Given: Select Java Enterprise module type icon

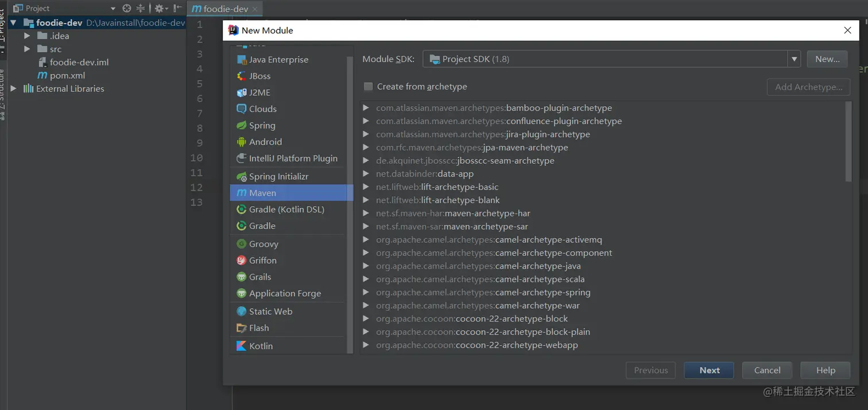Looking at the screenshot, I should [241, 60].
